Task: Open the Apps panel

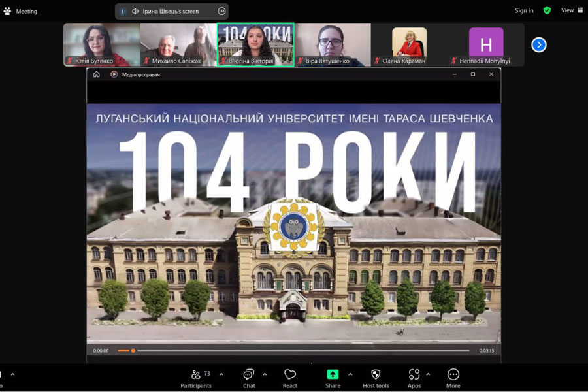Action: pos(414,378)
